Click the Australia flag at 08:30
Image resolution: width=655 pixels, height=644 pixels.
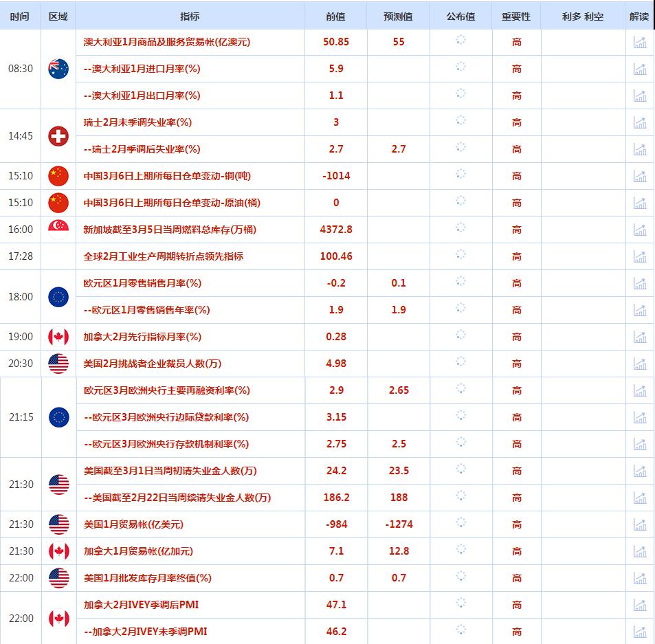(x=58, y=69)
